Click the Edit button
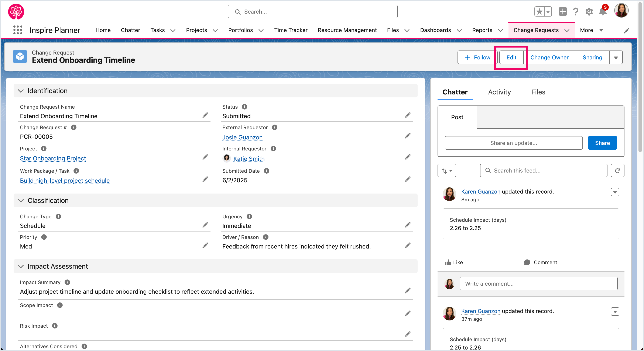644x351 pixels. [511, 58]
